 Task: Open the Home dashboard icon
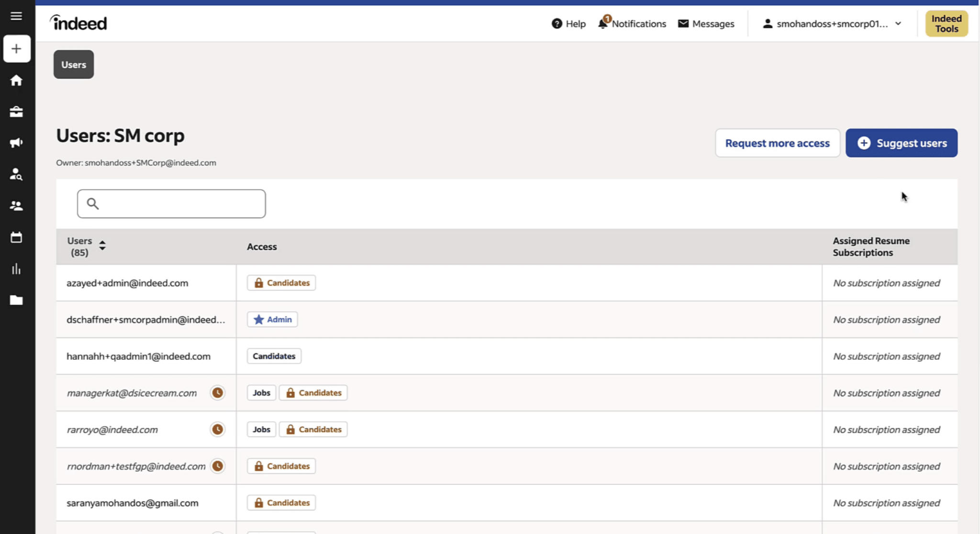17,80
